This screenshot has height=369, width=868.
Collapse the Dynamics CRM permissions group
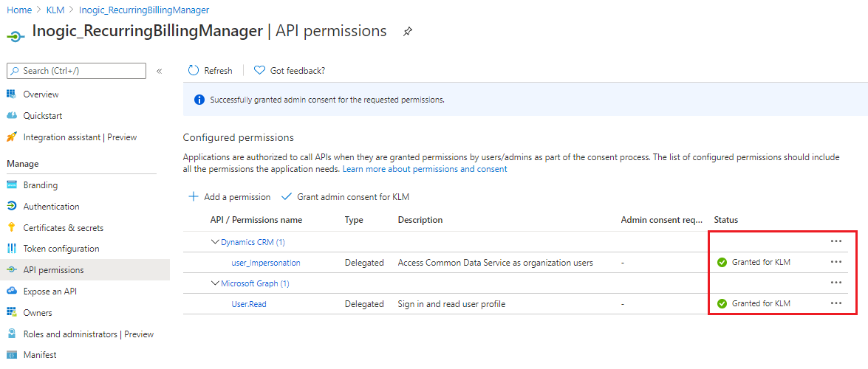pyautogui.click(x=215, y=242)
